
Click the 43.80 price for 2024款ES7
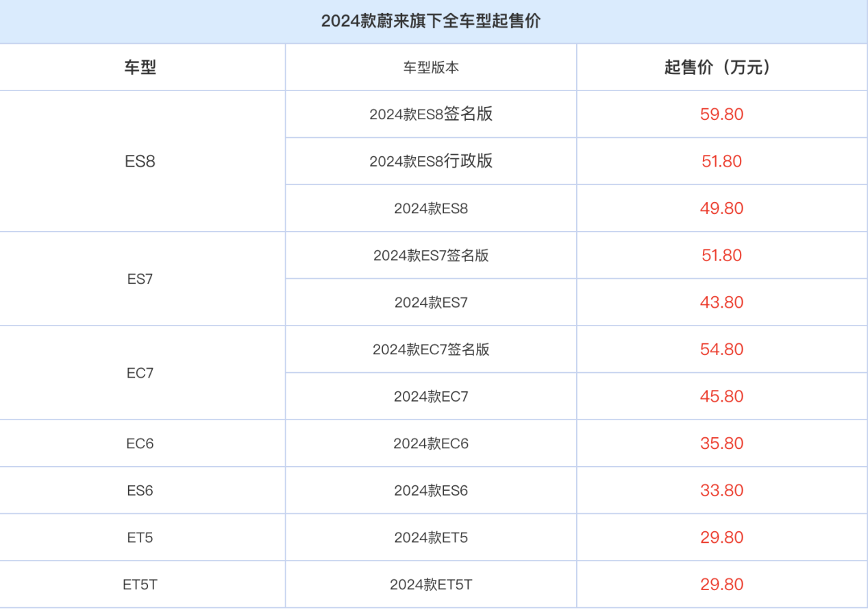point(721,302)
